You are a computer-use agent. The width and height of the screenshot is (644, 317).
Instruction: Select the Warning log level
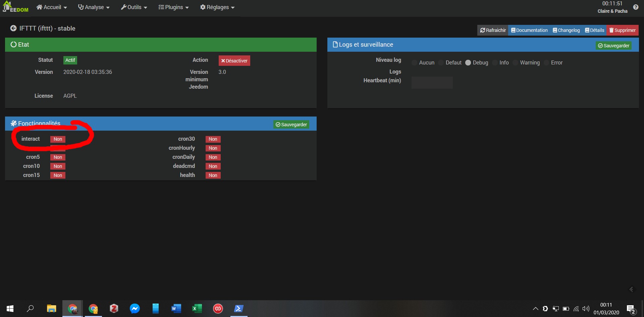[x=516, y=63]
